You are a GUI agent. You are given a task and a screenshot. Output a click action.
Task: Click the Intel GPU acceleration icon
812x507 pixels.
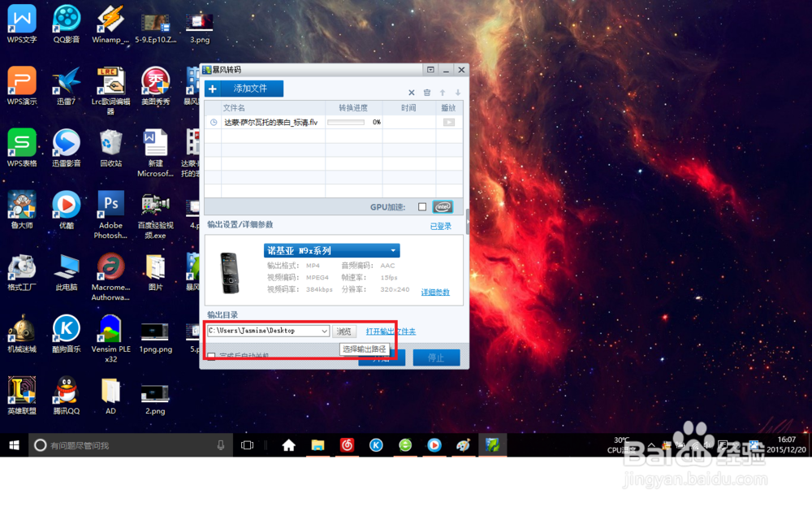[443, 207]
